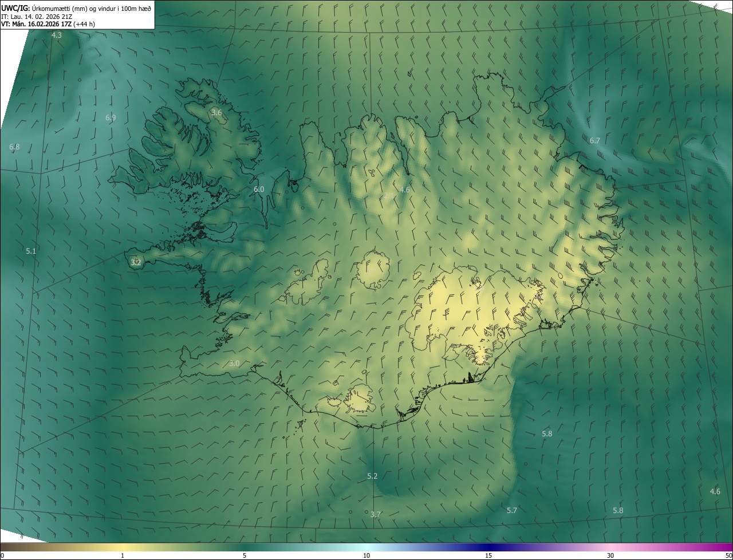Click the colorbar tick label '50'

click(x=728, y=555)
